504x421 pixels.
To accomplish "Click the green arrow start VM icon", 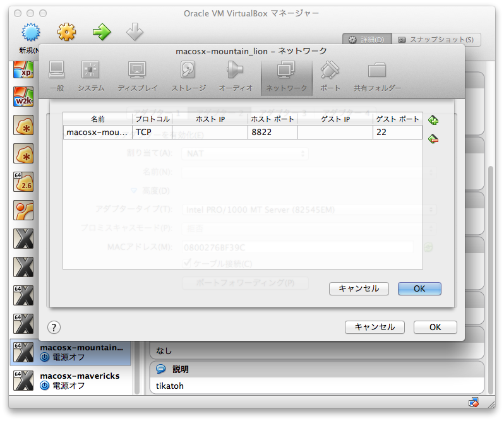I will (x=101, y=32).
